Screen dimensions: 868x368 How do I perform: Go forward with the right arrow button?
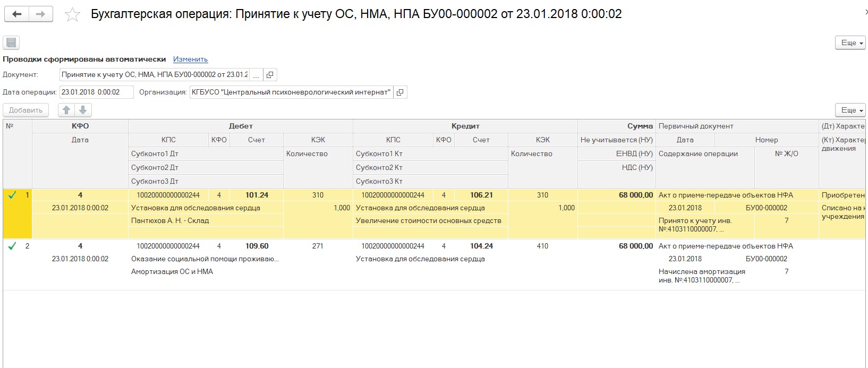41,14
